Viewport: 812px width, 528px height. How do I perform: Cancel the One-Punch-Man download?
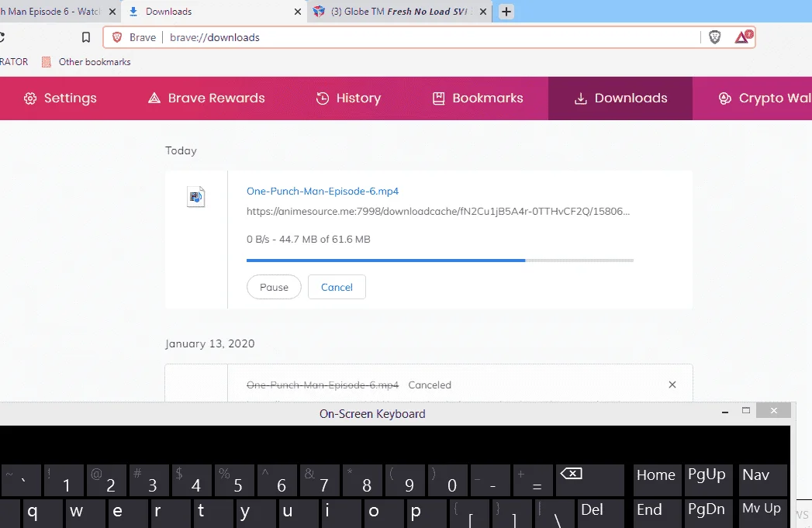tap(337, 288)
